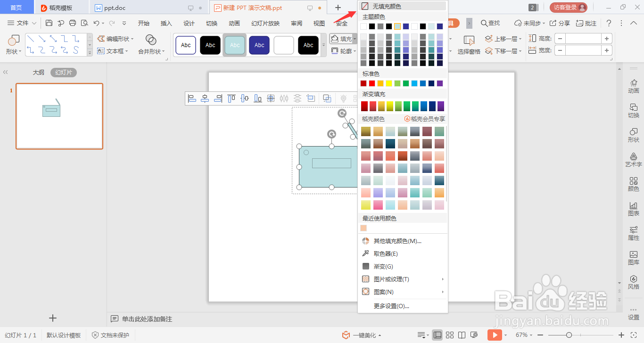The width and height of the screenshot is (644, 343).
Task: Switch to 幻灯片 thumbnail view
Action: [x=64, y=73]
